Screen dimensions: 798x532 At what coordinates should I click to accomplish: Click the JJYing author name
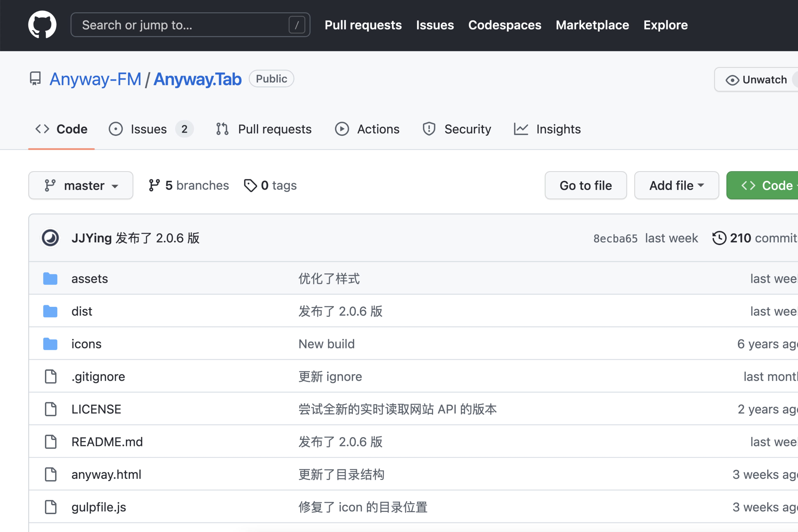click(x=92, y=238)
